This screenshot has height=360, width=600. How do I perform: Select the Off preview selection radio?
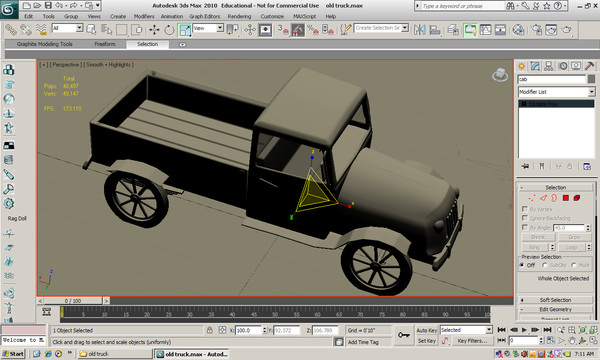(x=522, y=265)
